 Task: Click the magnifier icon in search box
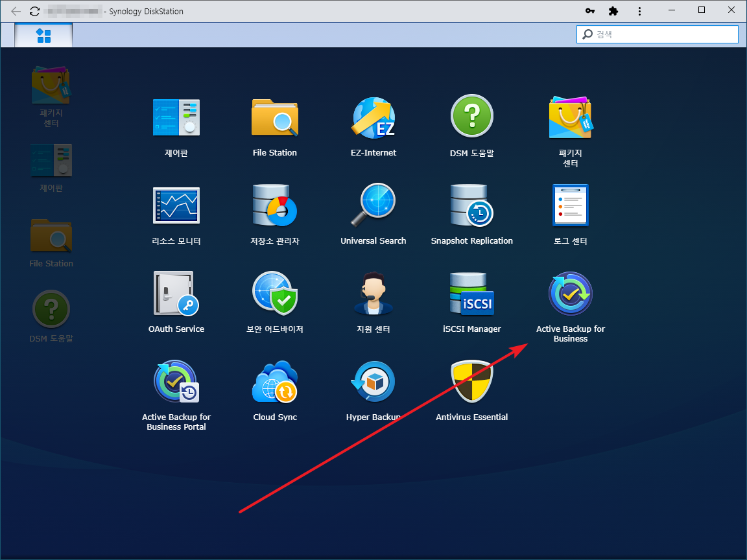pos(587,34)
